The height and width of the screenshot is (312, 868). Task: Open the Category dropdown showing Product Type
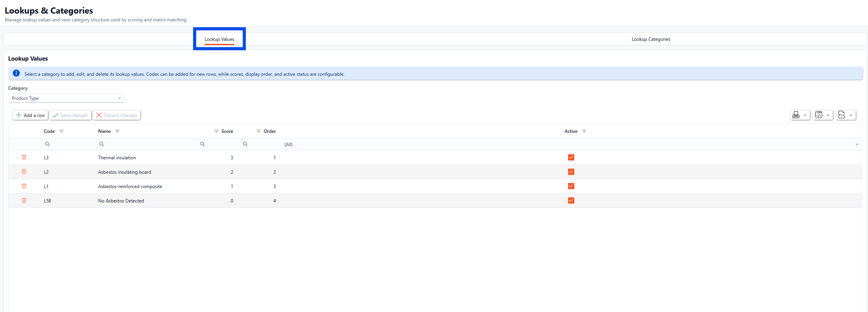click(x=66, y=98)
